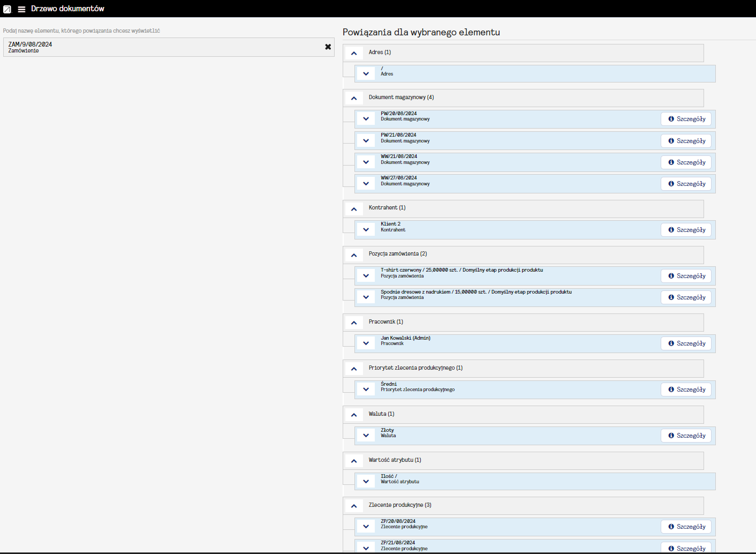Open Szczegóły for WW/27/08/2024
Viewport: 756px width, 554px height.
(686, 184)
